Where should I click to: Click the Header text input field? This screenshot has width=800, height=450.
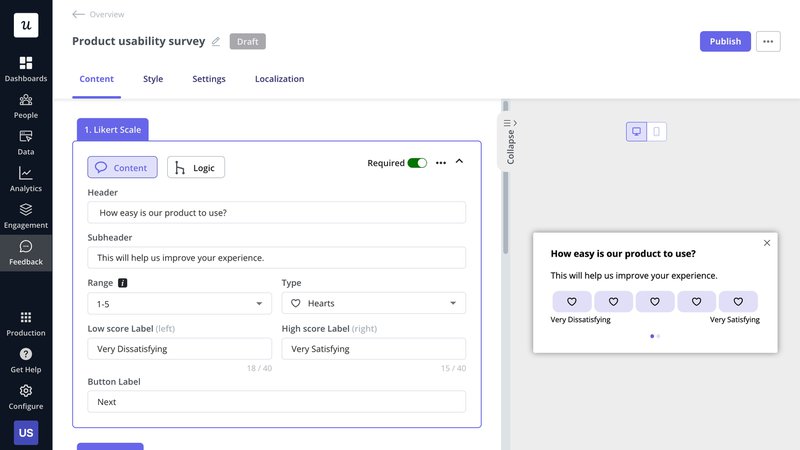276,212
